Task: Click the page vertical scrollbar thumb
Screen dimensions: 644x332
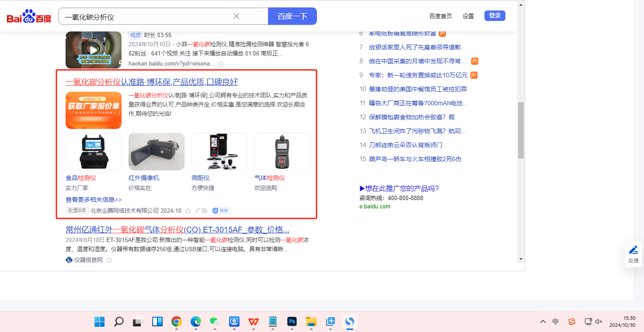Action: click(521, 130)
